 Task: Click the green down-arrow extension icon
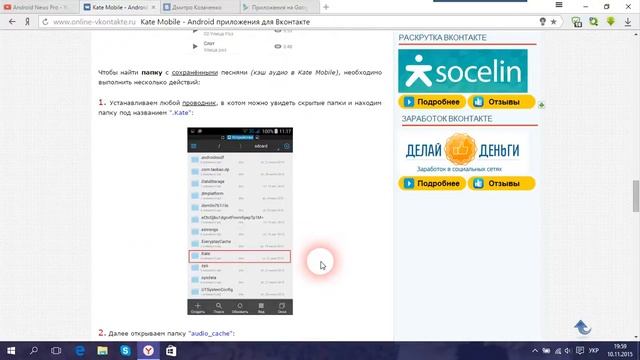pyautogui.click(x=611, y=22)
